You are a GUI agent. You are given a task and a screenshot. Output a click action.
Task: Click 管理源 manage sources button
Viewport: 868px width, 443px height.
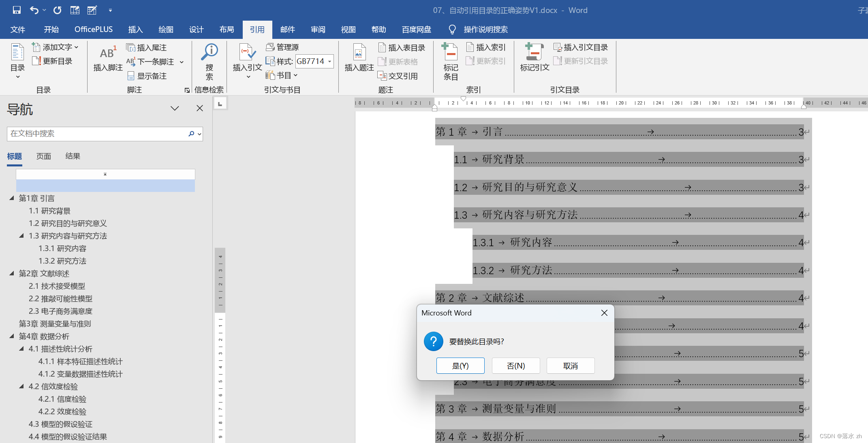(282, 47)
